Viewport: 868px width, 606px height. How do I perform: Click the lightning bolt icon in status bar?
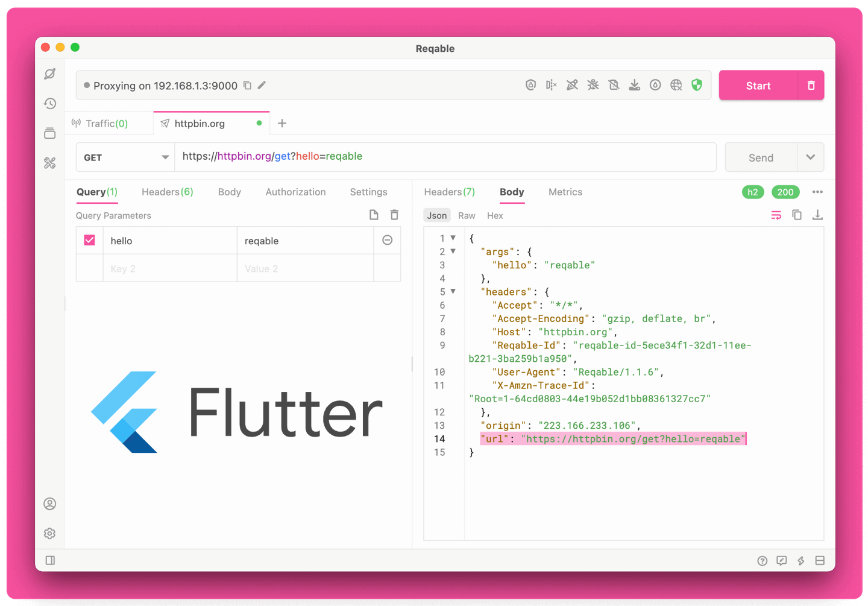click(801, 561)
